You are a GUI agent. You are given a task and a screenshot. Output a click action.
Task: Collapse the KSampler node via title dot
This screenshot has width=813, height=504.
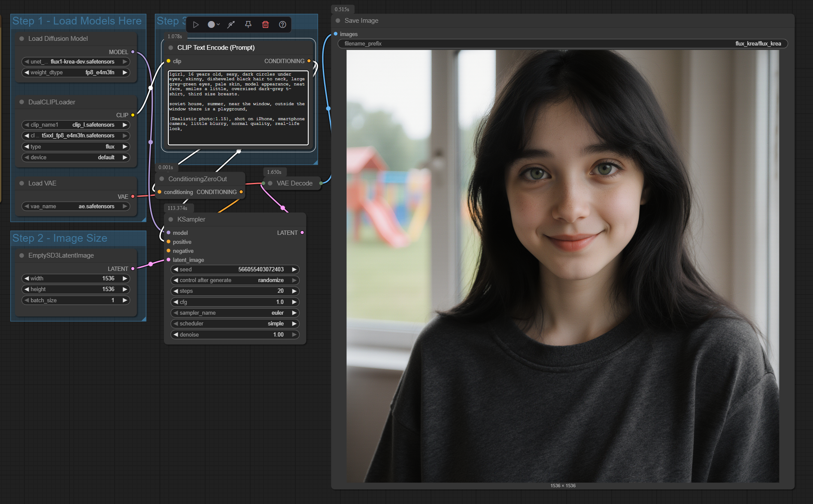(171, 219)
